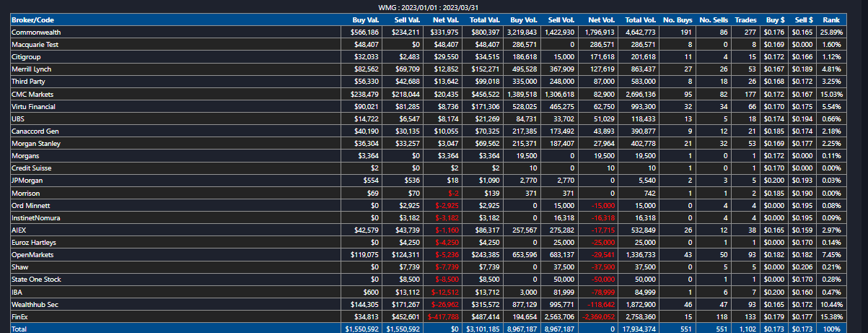Sort by the Sell Val. column header
The image size is (868, 333).
(401, 20)
